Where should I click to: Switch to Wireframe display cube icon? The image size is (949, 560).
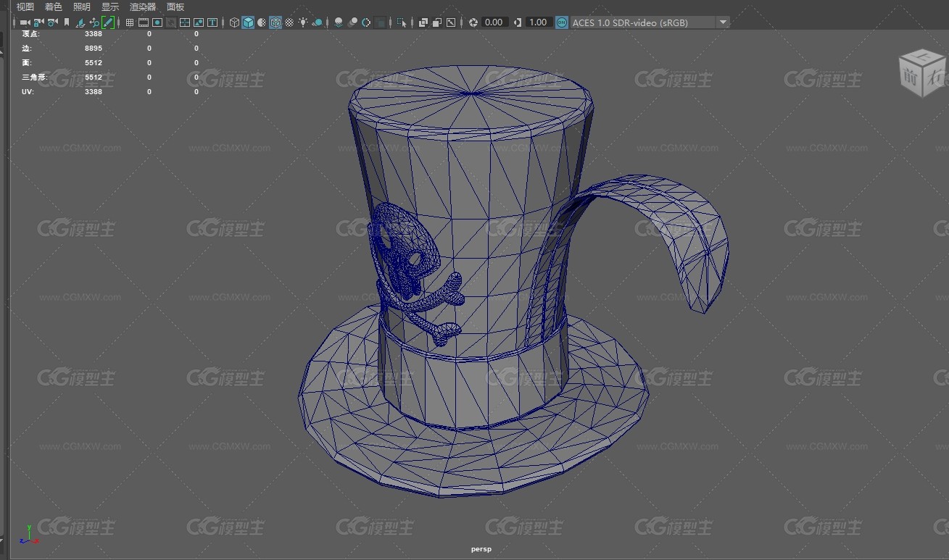[x=234, y=22]
